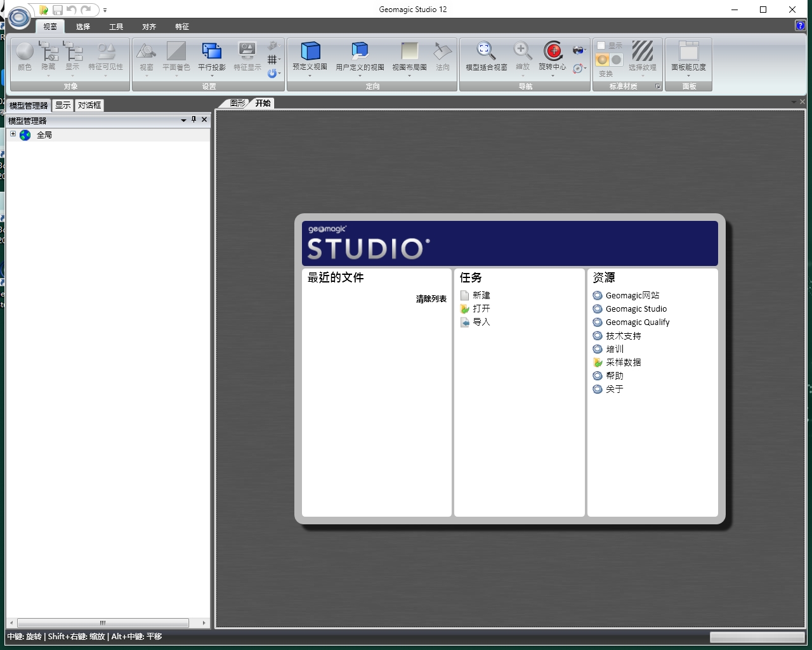
Task: Toggle the pin on 模型管理器 panel
Action: (x=194, y=119)
